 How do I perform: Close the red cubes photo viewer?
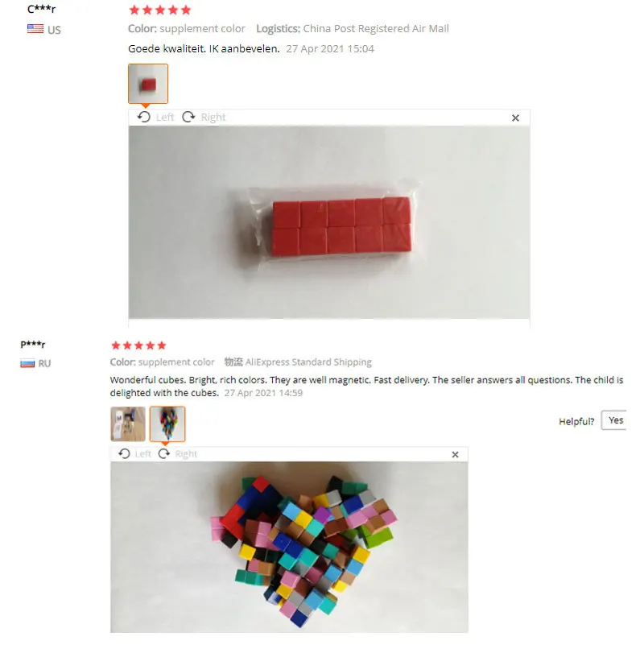pos(515,118)
